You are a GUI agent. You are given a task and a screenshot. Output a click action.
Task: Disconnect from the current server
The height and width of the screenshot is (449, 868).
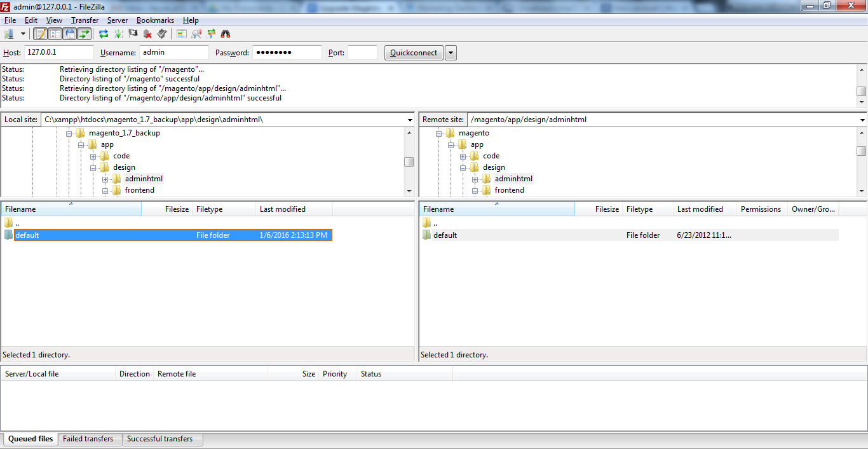147,34
